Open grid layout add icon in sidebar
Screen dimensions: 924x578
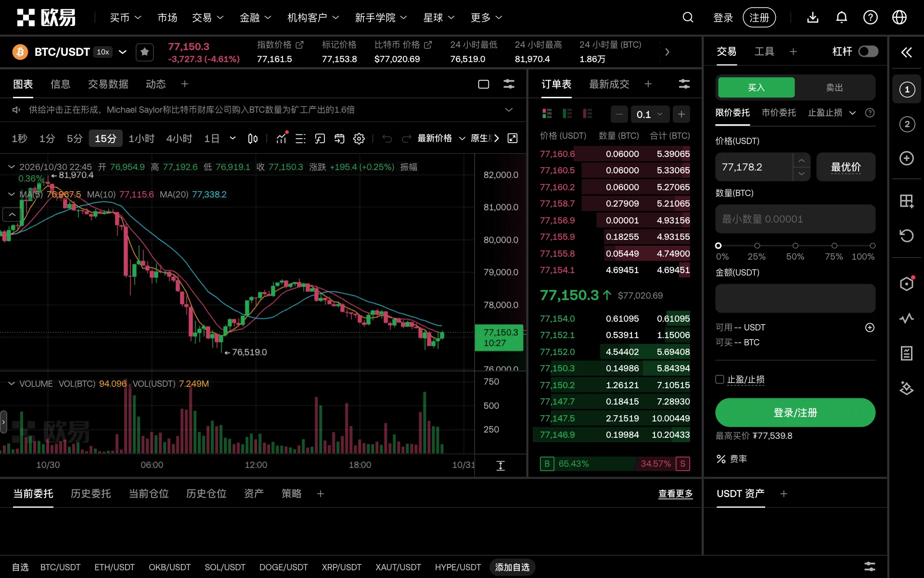(x=907, y=201)
